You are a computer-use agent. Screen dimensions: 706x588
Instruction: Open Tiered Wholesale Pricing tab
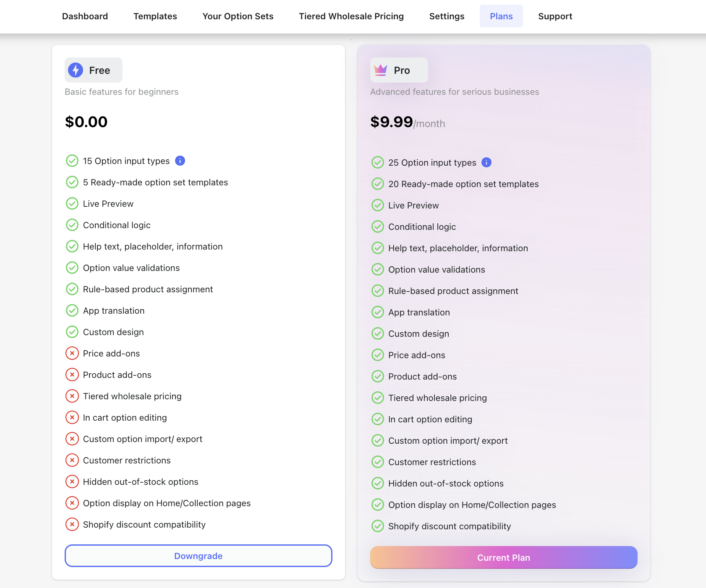pos(351,16)
